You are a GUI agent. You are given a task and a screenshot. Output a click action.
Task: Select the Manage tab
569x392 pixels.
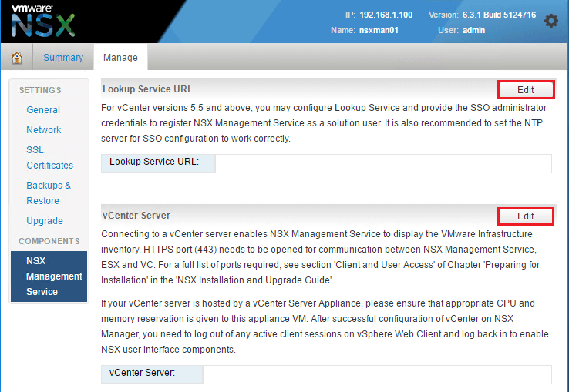[120, 58]
